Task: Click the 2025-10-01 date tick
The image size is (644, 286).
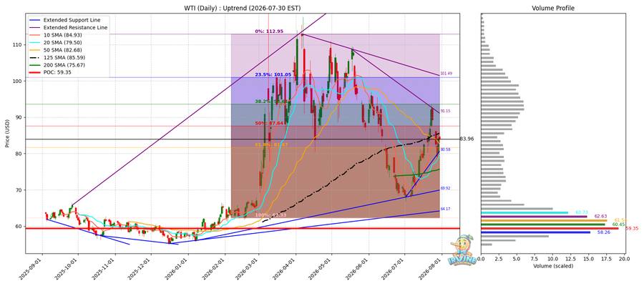Action: click(x=68, y=269)
